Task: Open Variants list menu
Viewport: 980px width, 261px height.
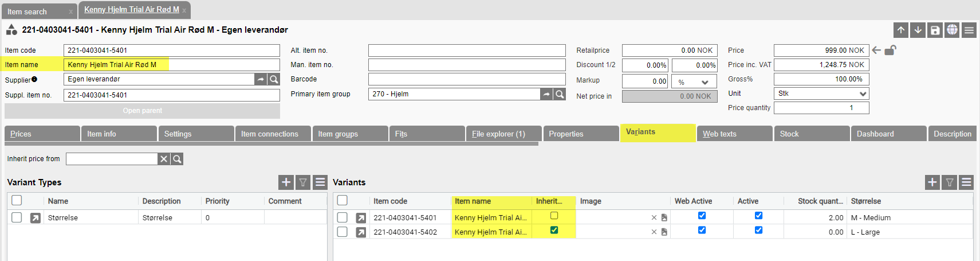Action: (967, 182)
